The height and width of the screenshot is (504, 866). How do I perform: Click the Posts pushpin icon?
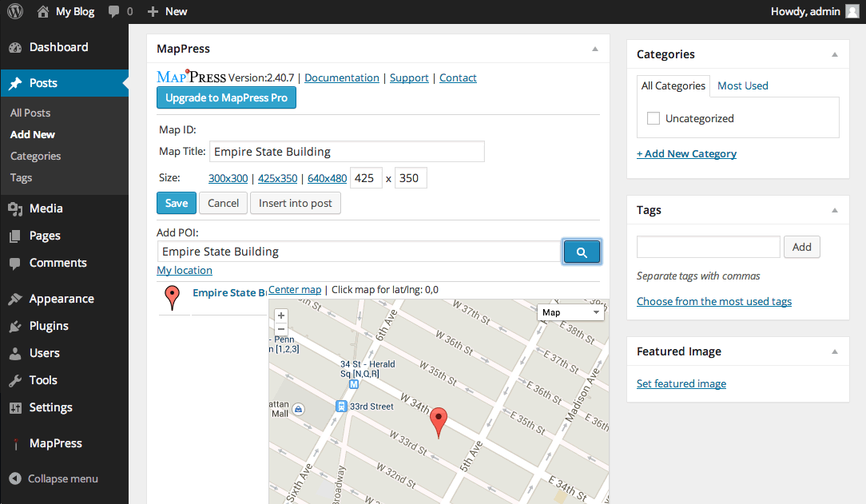pyautogui.click(x=15, y=83)
